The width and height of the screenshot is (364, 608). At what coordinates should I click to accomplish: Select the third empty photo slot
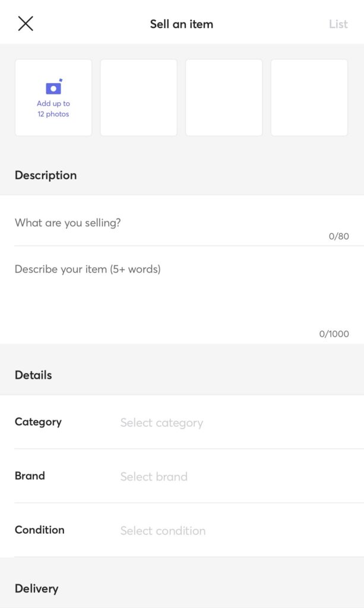click(224, 97)
